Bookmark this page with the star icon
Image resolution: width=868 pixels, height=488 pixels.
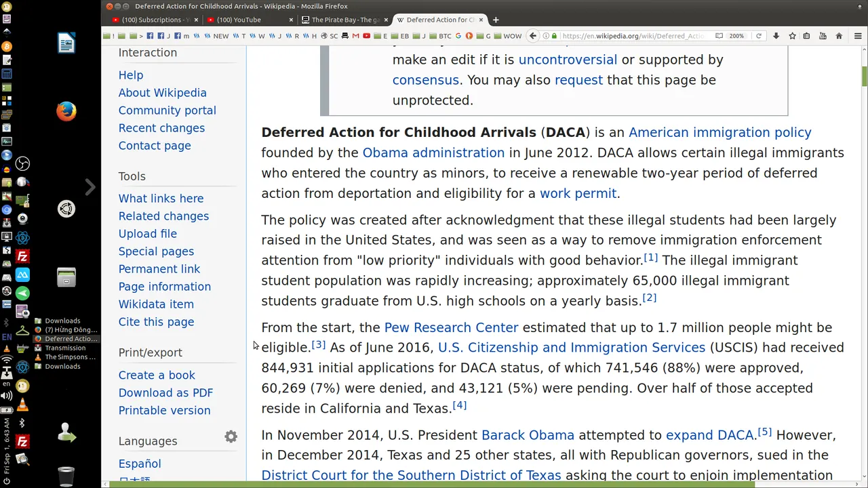click(x=791, y=36)
